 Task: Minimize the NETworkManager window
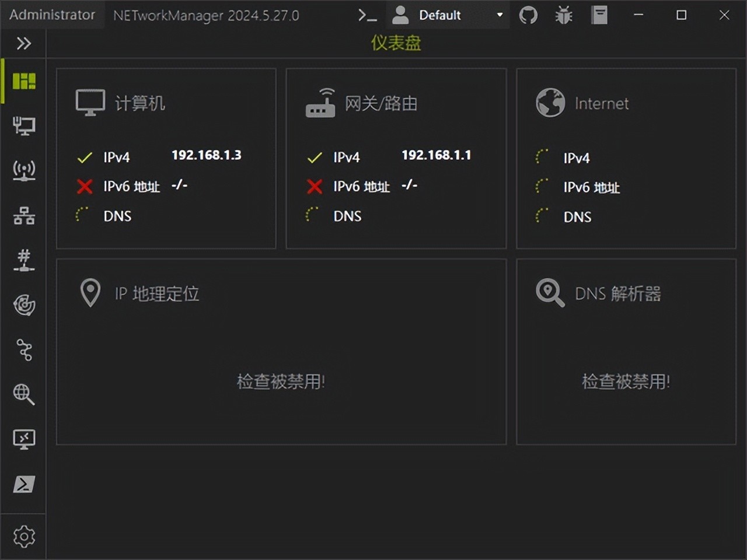638,15
